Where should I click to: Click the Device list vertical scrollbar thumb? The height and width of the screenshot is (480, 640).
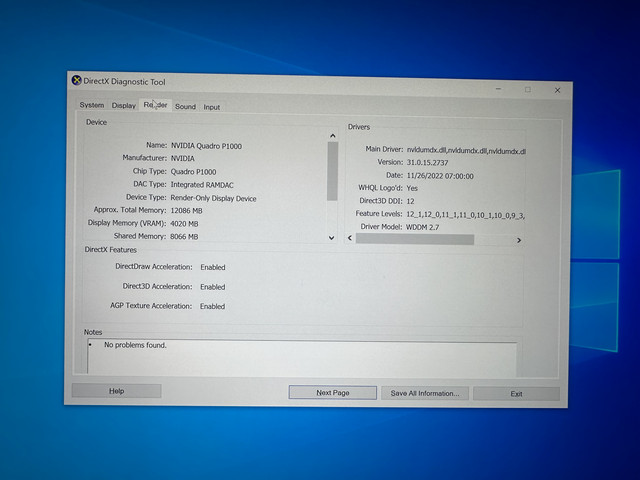point(333,171)
